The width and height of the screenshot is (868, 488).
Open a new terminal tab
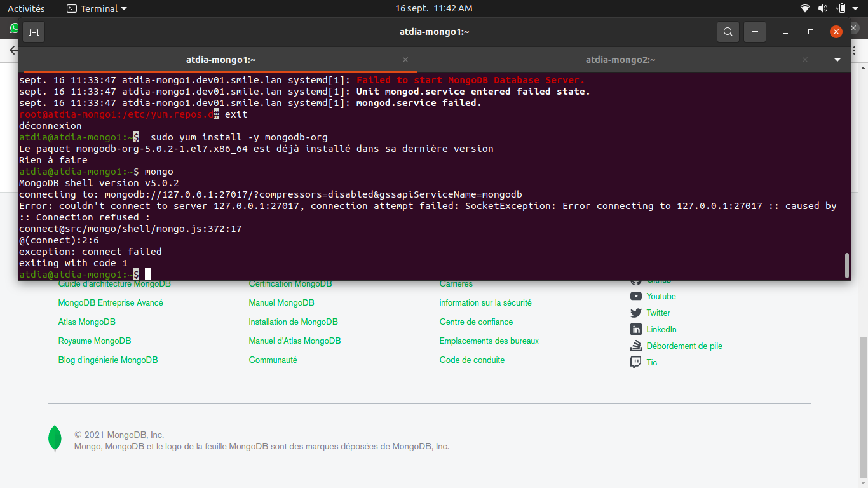[34, 32]
